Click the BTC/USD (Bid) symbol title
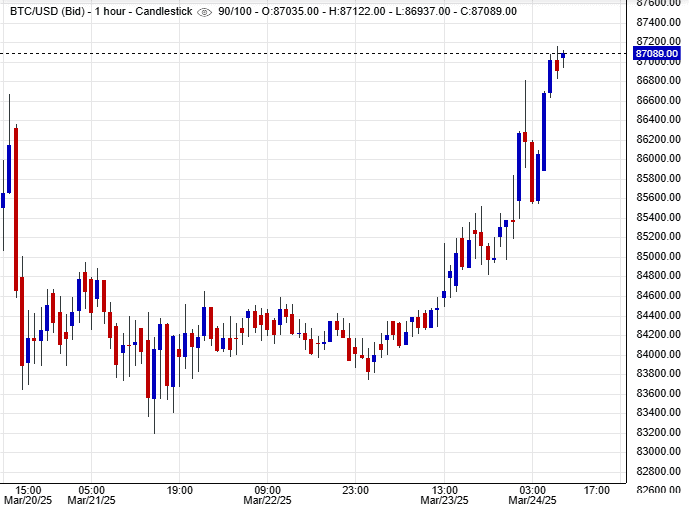This screenshot has height=505, width=689. pyautogui.click(x=46, y=11)
